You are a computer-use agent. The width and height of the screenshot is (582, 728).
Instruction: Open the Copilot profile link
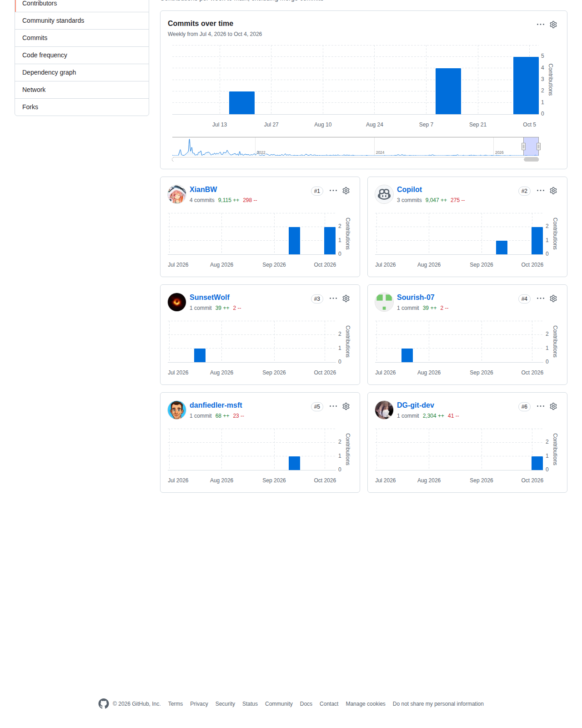409,190
